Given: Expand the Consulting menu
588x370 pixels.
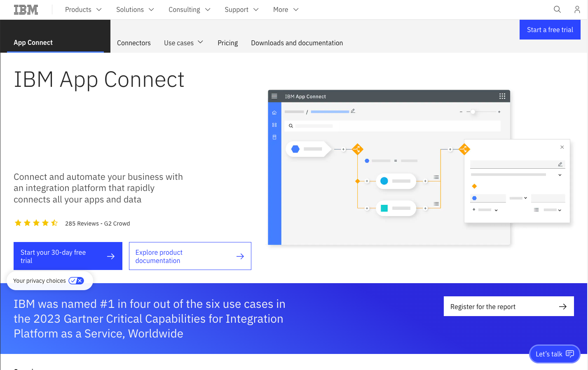Looking at the screenshot, I should pos(190,9).
